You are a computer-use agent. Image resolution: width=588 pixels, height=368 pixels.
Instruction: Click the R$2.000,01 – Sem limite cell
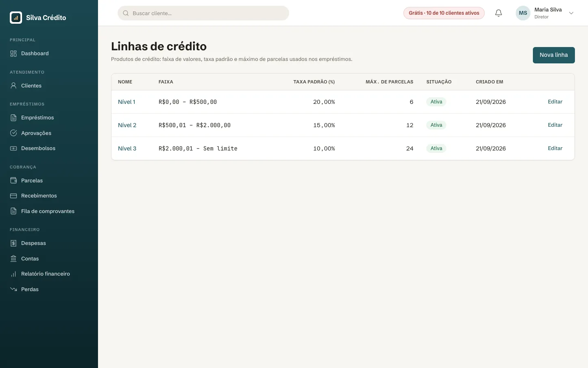coord(198,148)
